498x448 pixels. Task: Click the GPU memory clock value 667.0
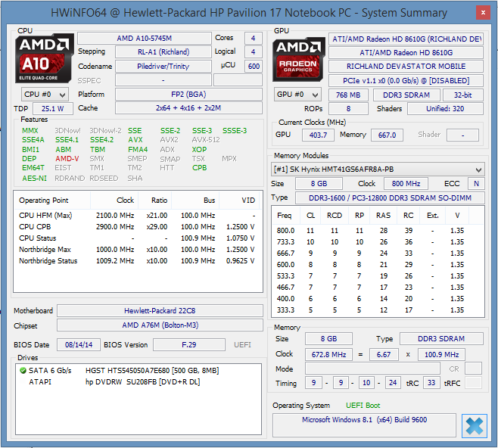point(387,135)
